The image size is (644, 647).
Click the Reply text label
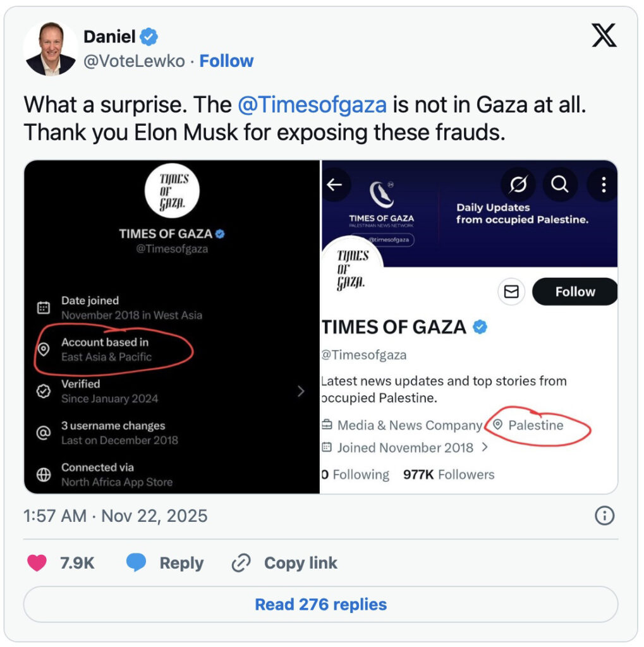pos(181,562)
